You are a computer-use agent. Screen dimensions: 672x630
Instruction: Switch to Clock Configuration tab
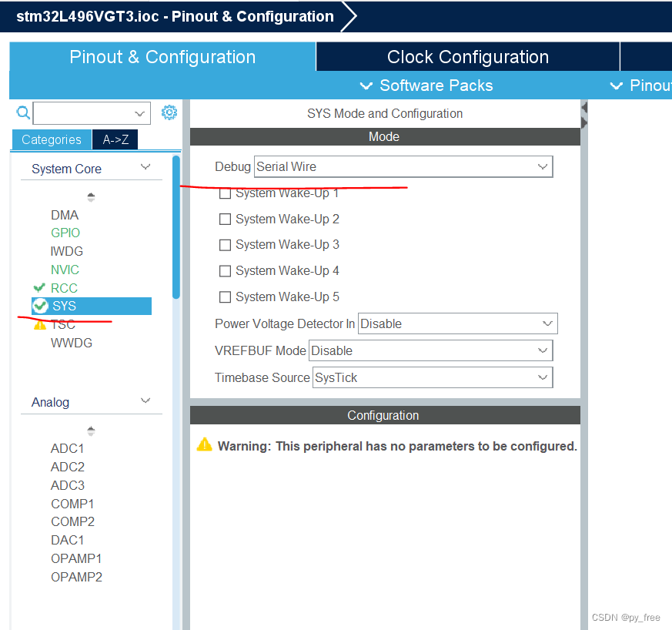pyautogui.click(x=468, y=57)
